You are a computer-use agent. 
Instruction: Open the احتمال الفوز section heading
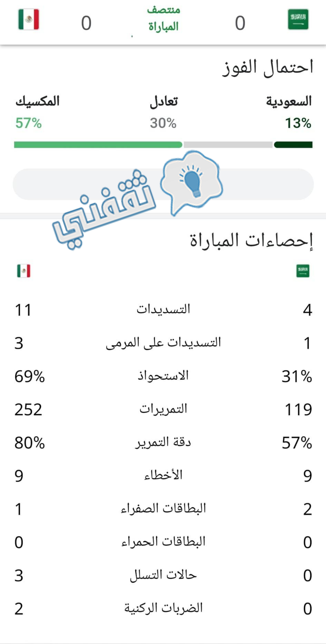[x=267, y=68]
